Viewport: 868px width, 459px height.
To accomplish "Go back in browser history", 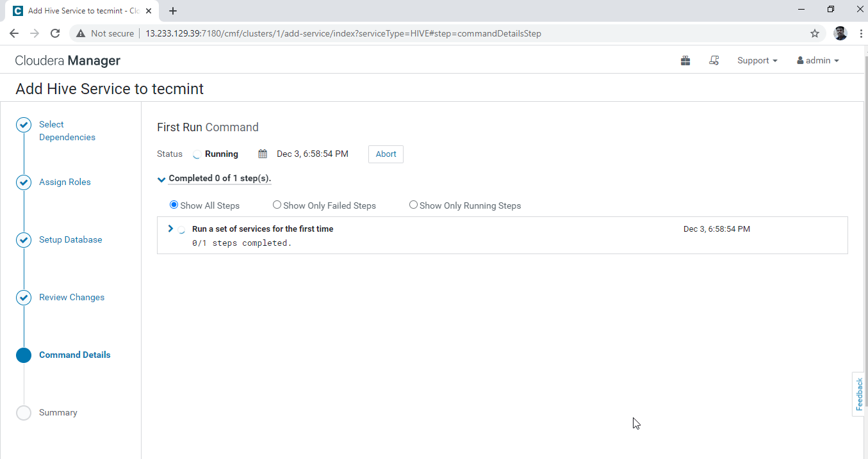I will click(14, 33).
